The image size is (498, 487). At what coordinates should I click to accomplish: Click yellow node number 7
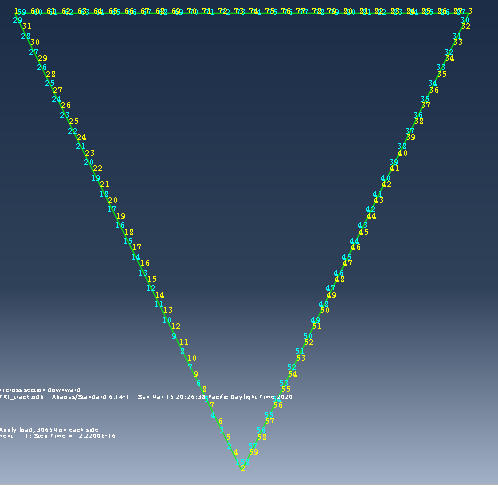(x=212, y=405)
